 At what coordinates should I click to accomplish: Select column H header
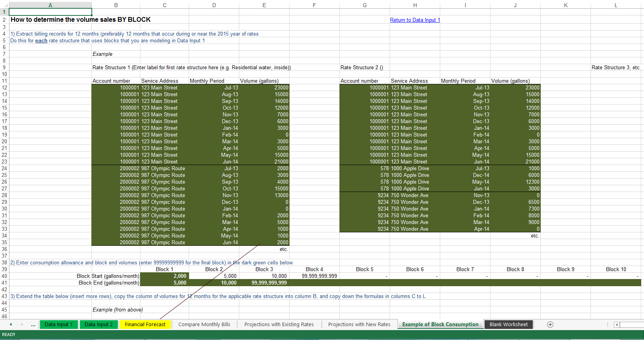click(x=415, y=5)
